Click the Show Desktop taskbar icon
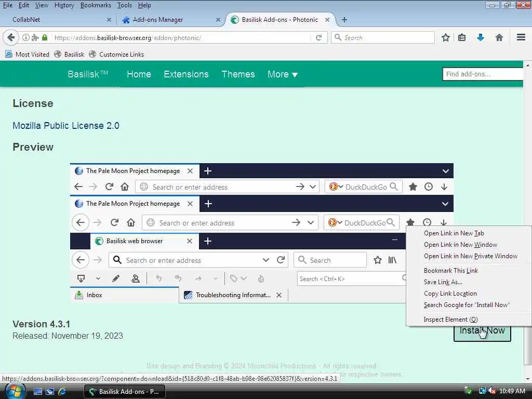Image resolution: width=532 pixels, height=399 pixels. pyautogui.click(x=37, y=392)
